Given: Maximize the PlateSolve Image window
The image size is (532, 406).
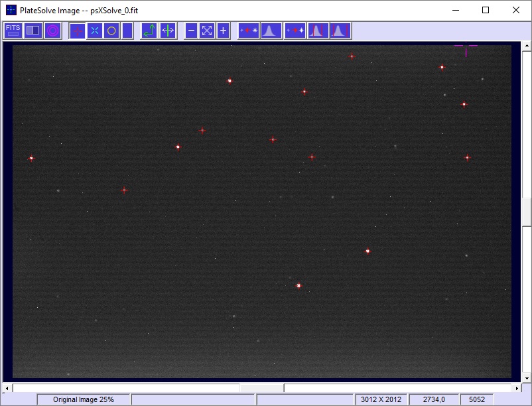Looking at the screenshot, I should pos(486,10).
